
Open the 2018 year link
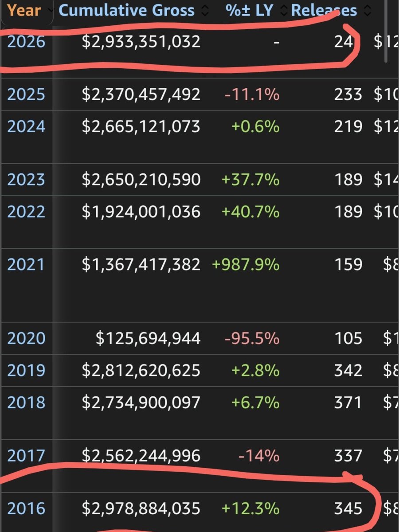[26, 402]
